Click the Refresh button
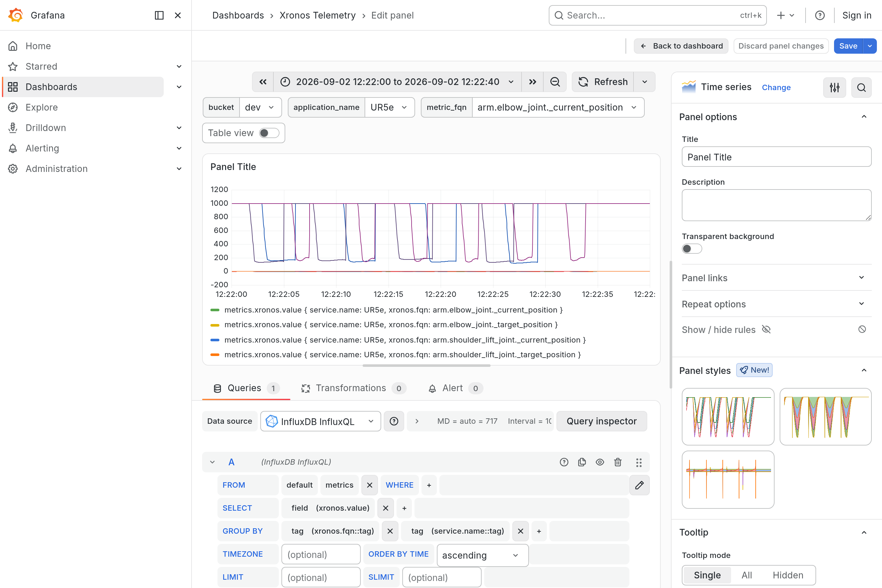Image resolution: width=882 pixels, height=588 pixels. [x=603, y=82]
